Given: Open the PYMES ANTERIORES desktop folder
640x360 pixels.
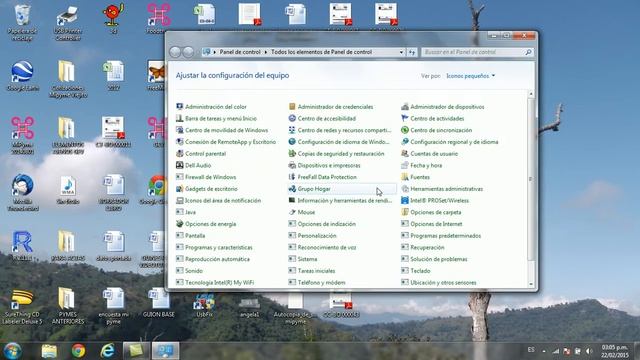Looking at the screenshot, I should click(x=68, y=305).
